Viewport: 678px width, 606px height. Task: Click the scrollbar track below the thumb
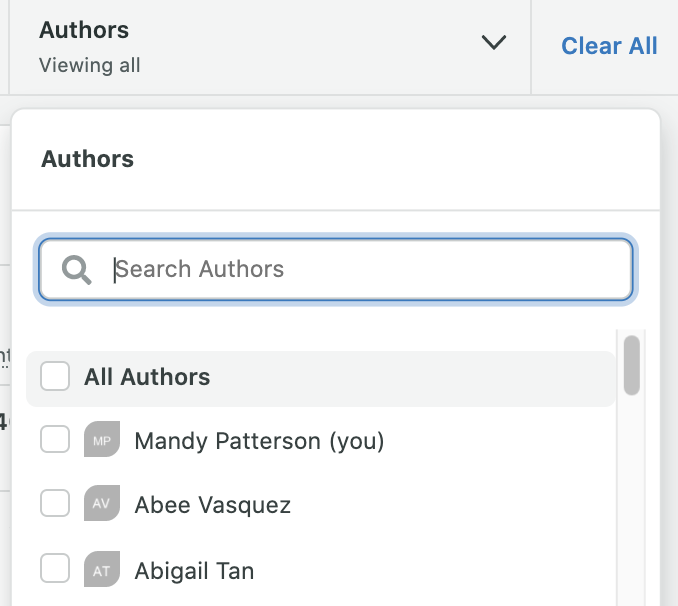[632, 497]
